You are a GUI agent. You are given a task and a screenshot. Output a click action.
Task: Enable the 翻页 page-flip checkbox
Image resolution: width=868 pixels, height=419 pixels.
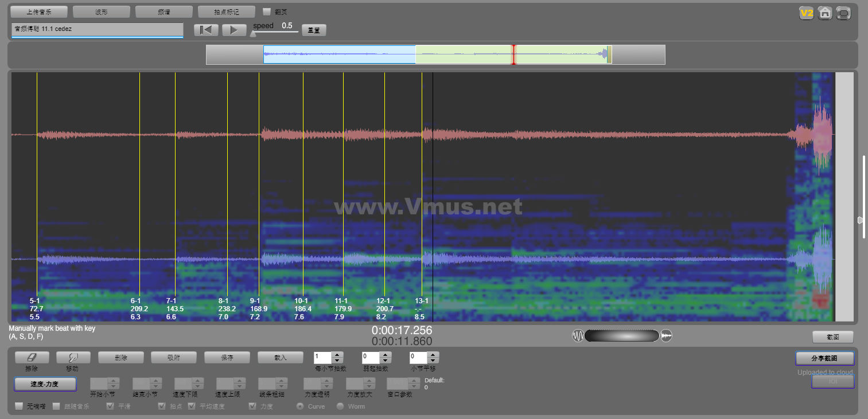point(267,11)
